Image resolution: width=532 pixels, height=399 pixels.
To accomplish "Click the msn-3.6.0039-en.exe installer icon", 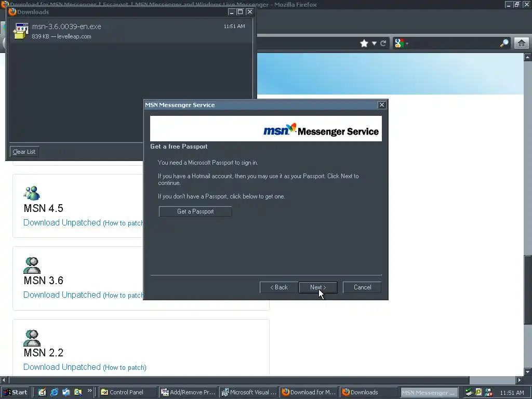I will [21, 31].
